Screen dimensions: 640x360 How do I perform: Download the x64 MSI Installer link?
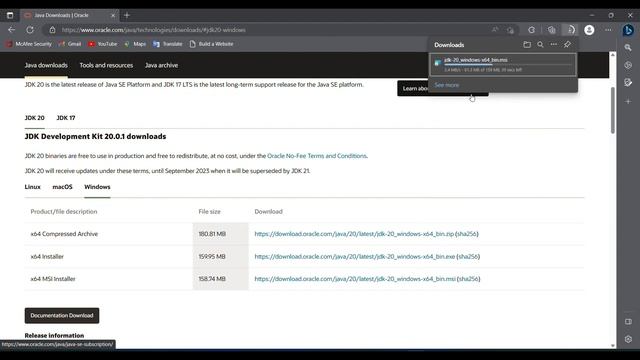click(x=355, y=279)
